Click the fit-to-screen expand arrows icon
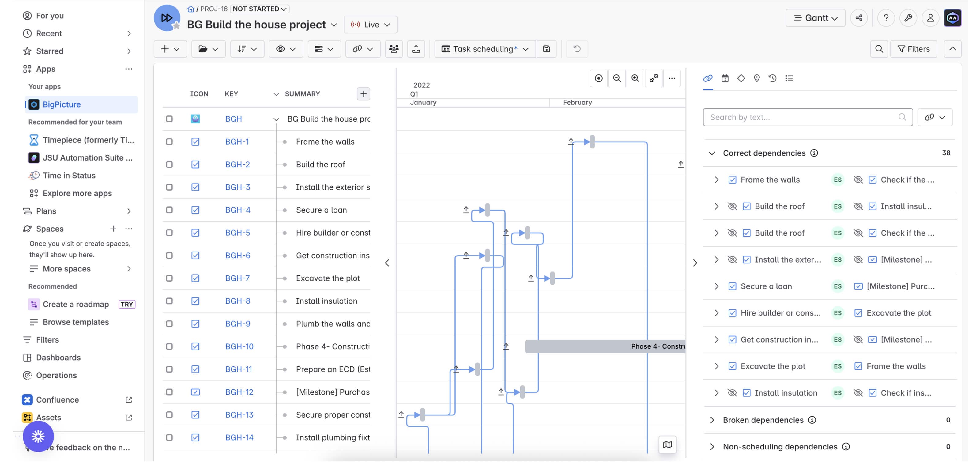The image size is (980, 462). point(653,78)
